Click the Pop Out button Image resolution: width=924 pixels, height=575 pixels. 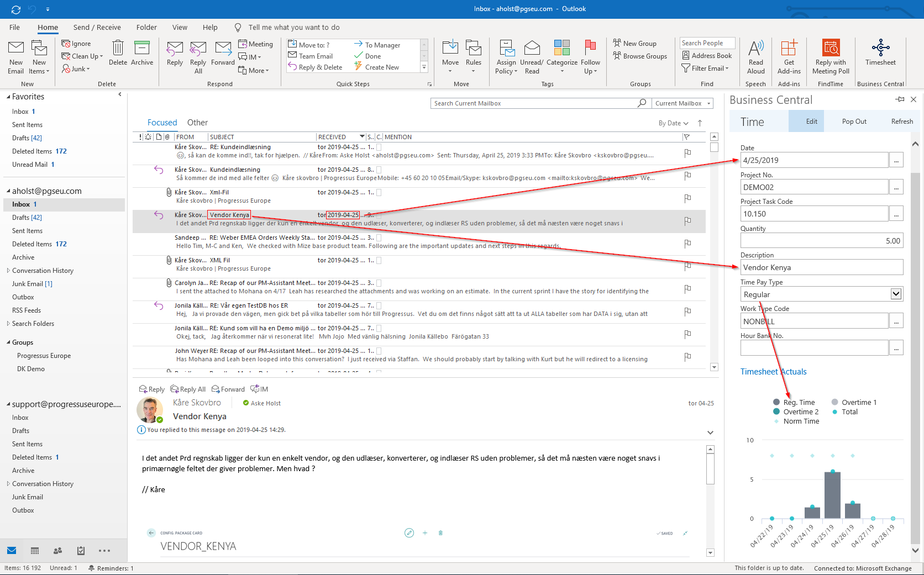point(854,122)
